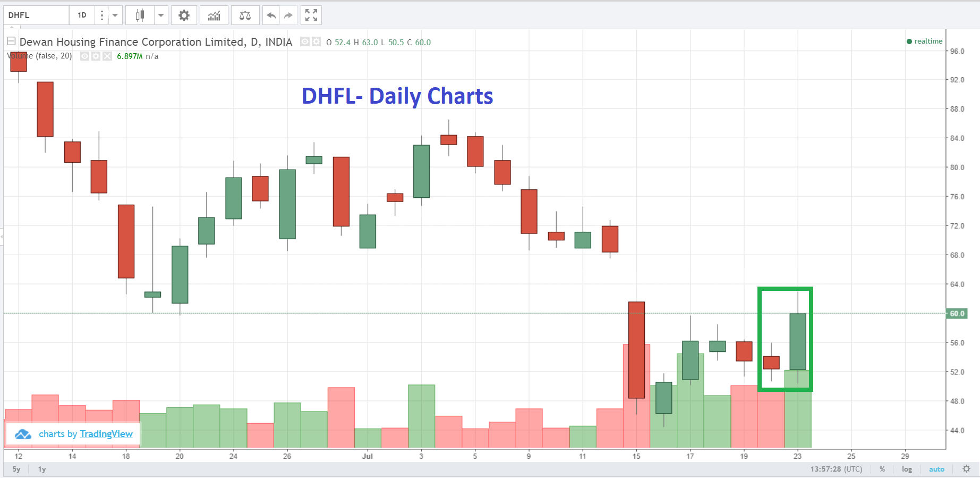Open the bottom-right chart settings gear
Image resolution: width=980 pixels, height=478 pixels.
pos(966,469)
